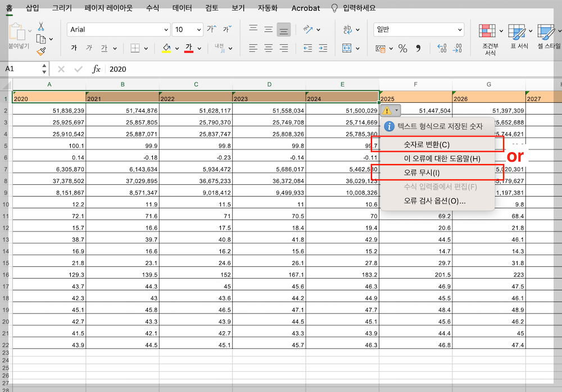Center text horizontally
Viewport: 562px width, 392px height.
pyautogui.click(x=269, y=48)
